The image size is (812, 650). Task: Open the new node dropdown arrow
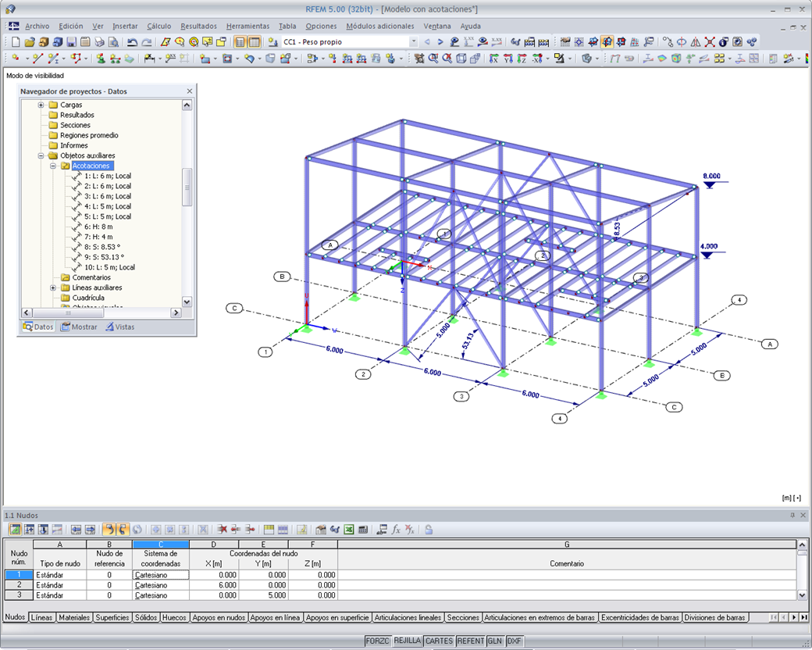pos(27,59)
